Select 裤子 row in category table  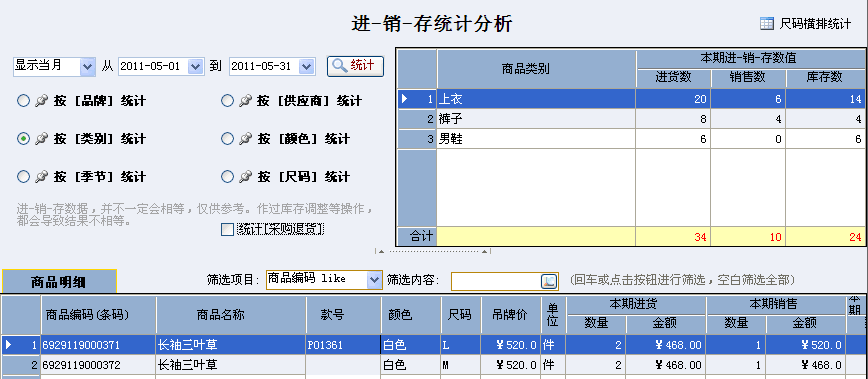click(631, 119)
